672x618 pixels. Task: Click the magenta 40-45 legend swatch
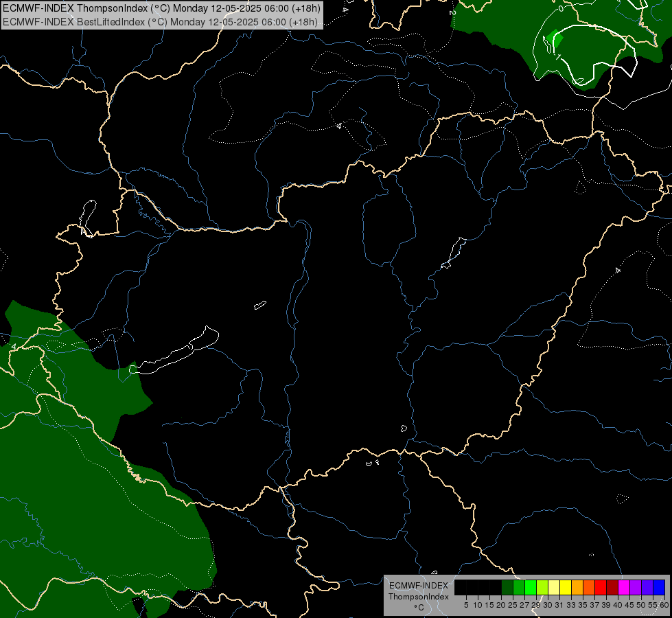(624, 587)
